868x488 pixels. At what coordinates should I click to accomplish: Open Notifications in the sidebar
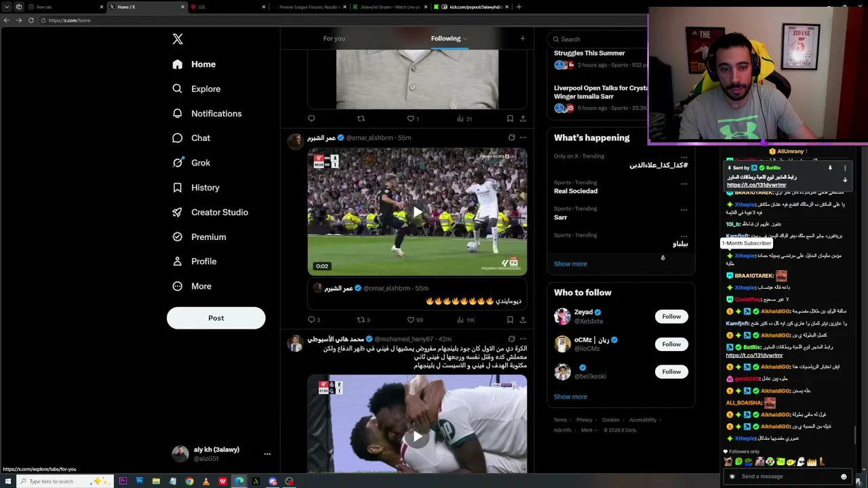pos(207,113)
